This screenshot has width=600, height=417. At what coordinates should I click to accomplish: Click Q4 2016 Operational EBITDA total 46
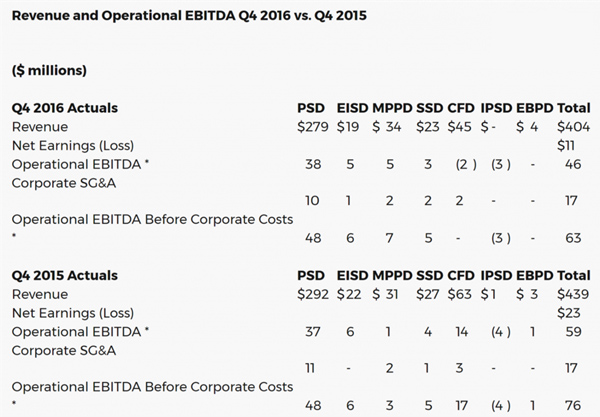click(x=572, y=164)
